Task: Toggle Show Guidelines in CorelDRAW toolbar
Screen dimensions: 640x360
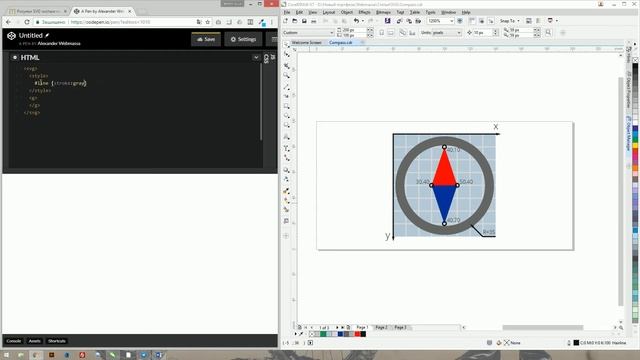Action: [491, 21]
